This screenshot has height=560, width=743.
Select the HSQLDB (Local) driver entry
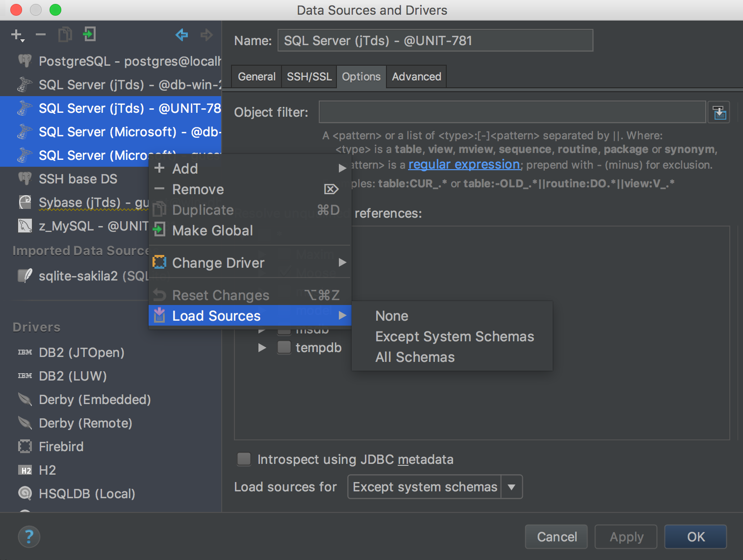[x=111, y=493]
